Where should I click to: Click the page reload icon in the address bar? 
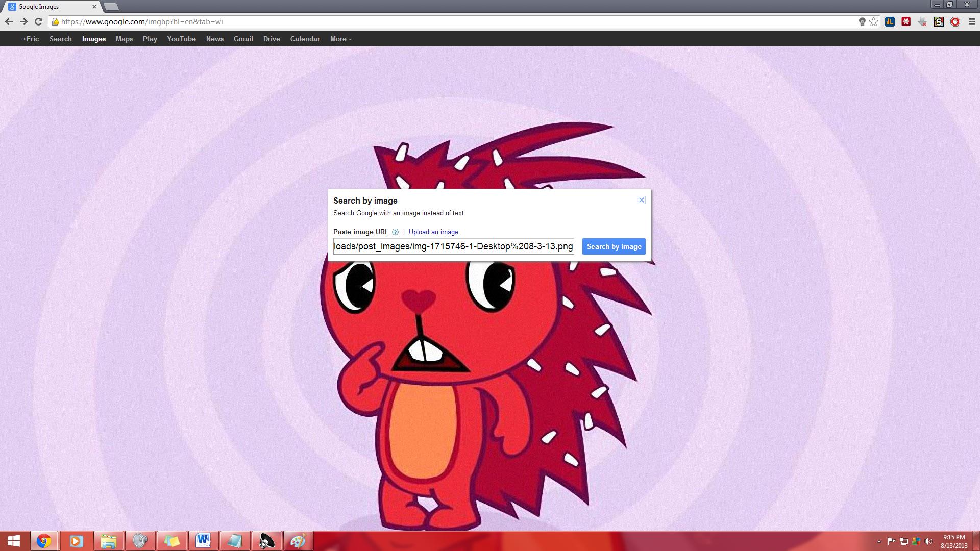(39, 21)
